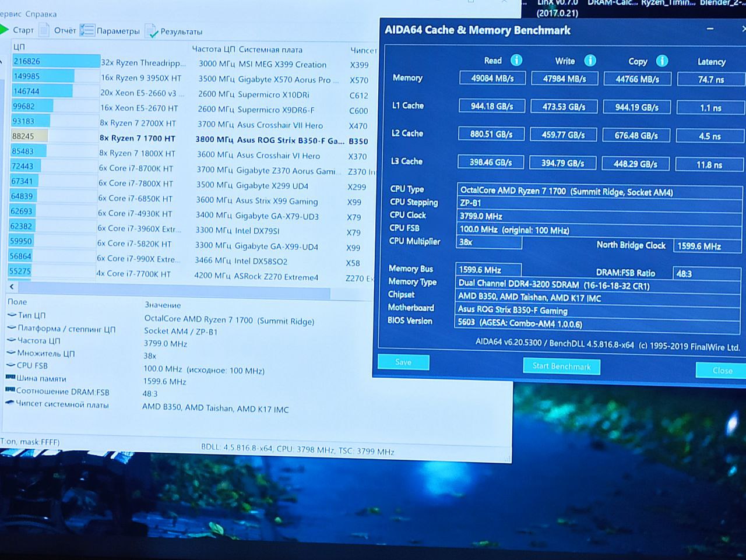Click the Save button in AIDA64 benchmark
Screen dimensions: 746x560
pos(403,362)
